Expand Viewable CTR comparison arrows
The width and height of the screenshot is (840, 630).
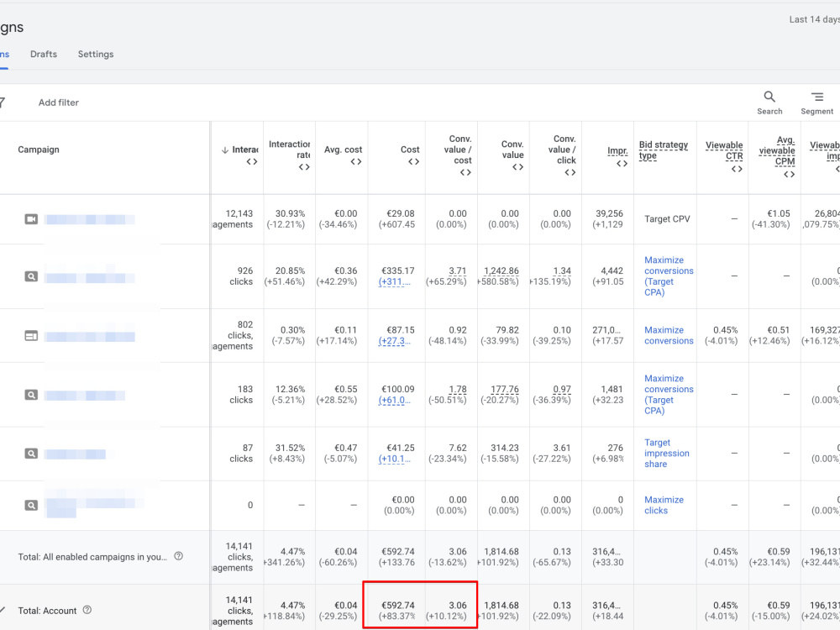(x=737, y=170)
